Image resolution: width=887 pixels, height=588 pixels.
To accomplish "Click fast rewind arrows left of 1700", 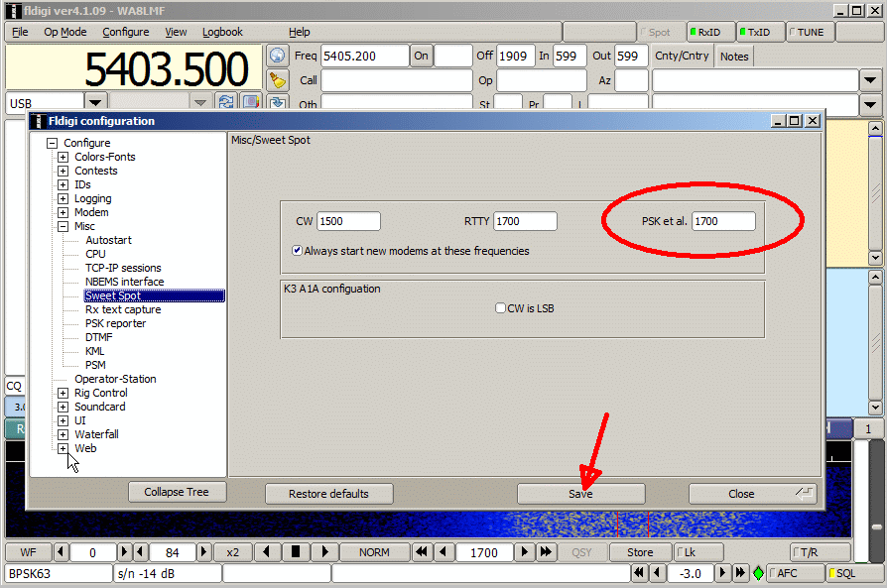I will 422,552.
